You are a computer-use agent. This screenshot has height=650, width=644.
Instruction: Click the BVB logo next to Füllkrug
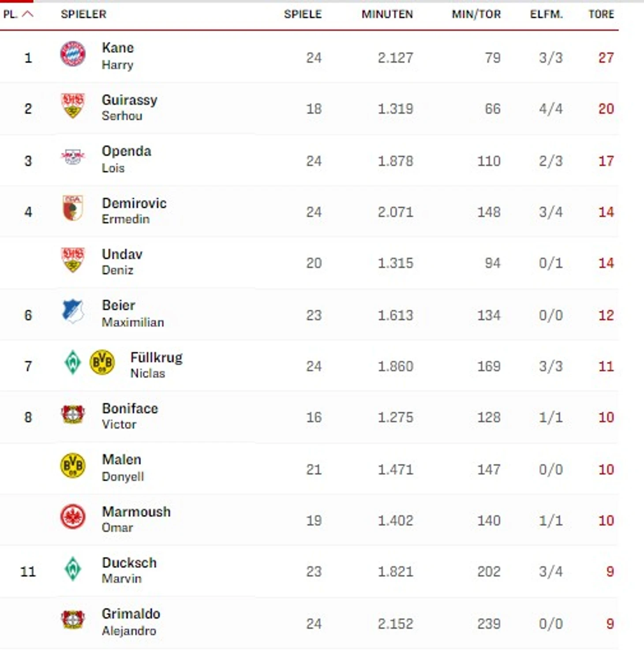[102, 362]
